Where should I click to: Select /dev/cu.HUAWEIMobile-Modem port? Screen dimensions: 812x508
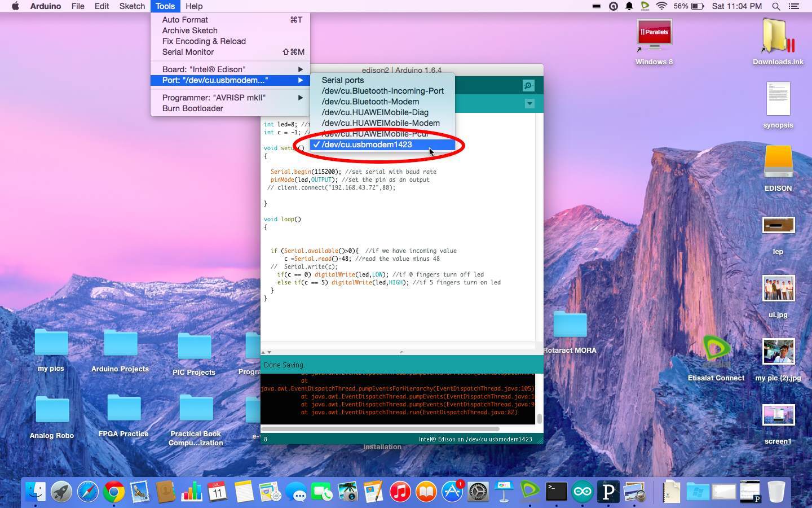(x=382, y=123)
